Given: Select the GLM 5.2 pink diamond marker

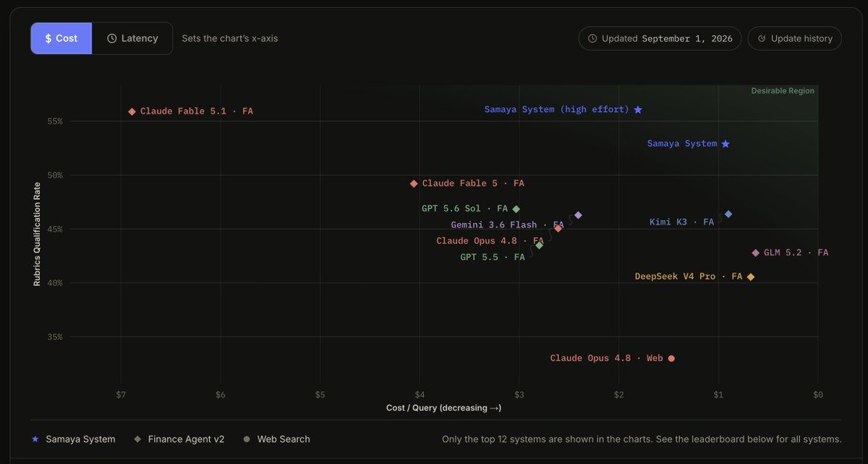Looking at the screenshot, I should coord(756,253).
